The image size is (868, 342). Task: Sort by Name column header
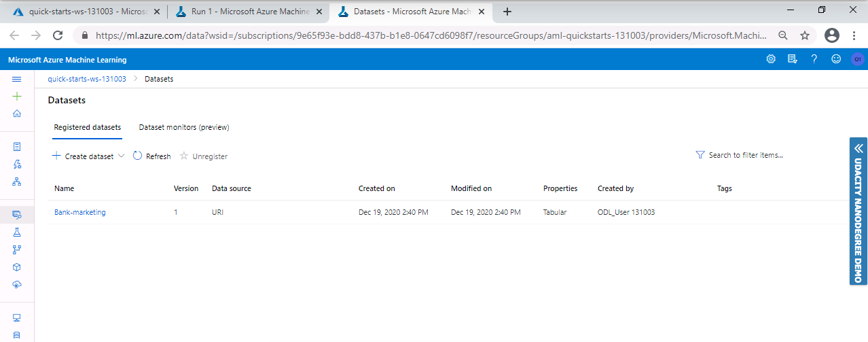click(x=64, y=188)
